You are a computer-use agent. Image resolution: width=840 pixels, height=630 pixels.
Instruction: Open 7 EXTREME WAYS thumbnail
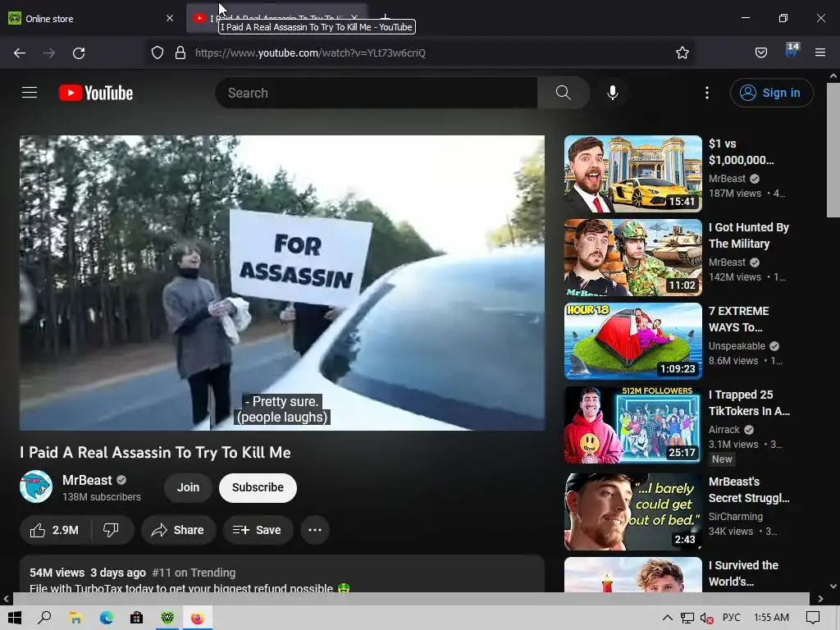click(x=632, y=340)
